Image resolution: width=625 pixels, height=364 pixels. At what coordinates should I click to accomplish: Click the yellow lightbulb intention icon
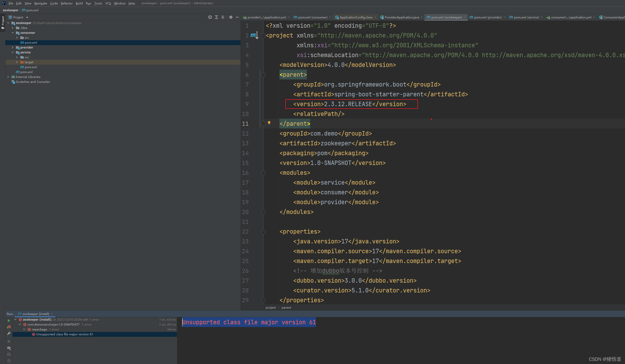[x=269, y=123]
